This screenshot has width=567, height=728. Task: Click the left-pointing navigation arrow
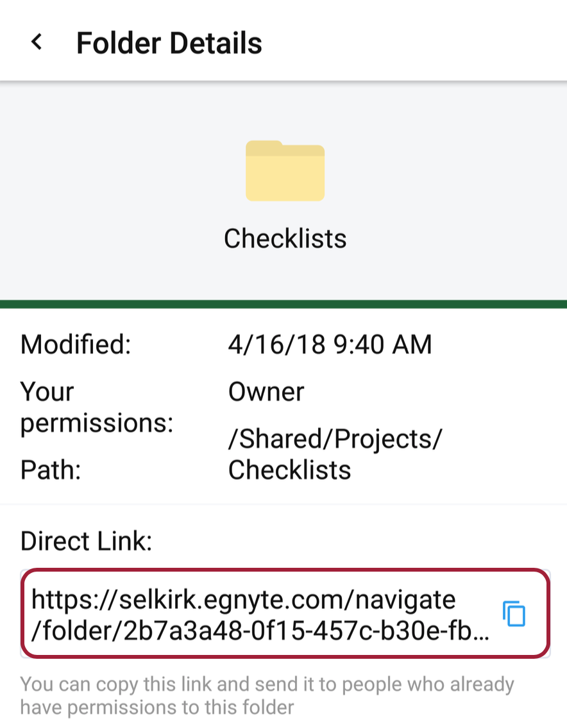point(37,41)
